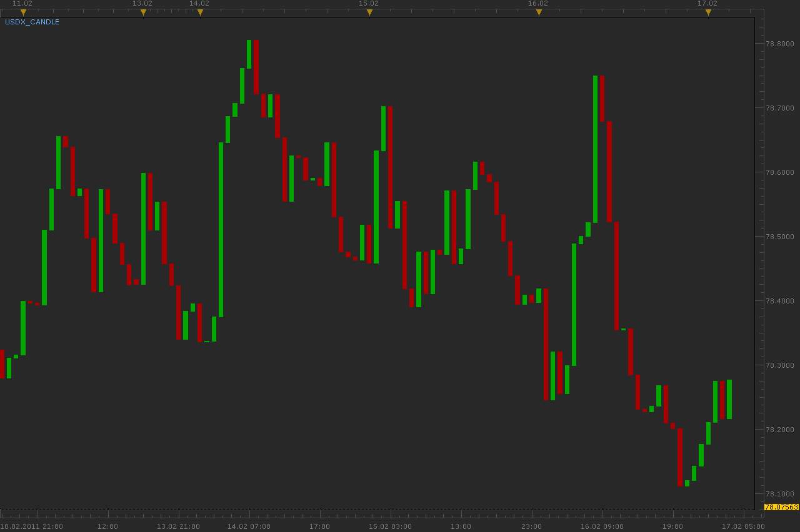Image resolution: width=800 pixels, height=532 pixels.
Task: Click the current price tag 78.07563
Action: tap(781, 507)
